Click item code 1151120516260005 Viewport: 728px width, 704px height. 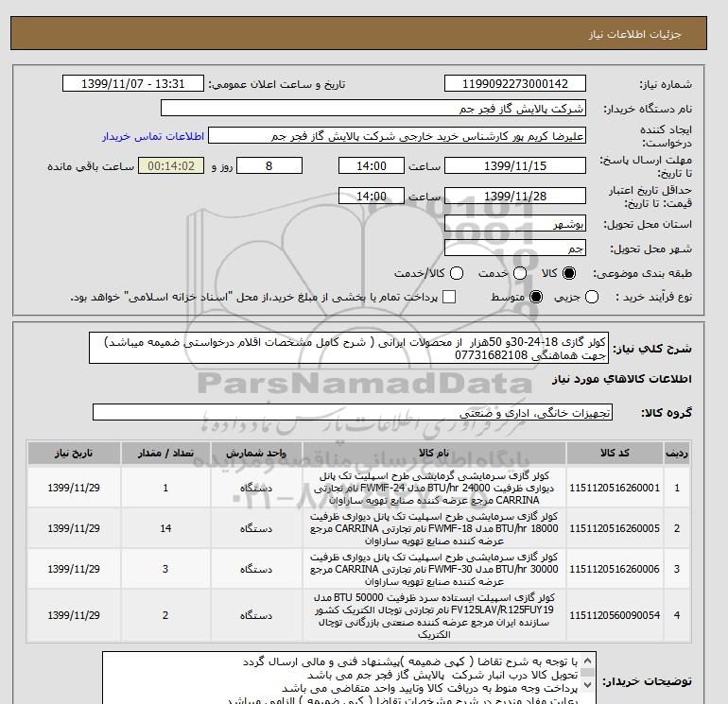pos(615,528)
